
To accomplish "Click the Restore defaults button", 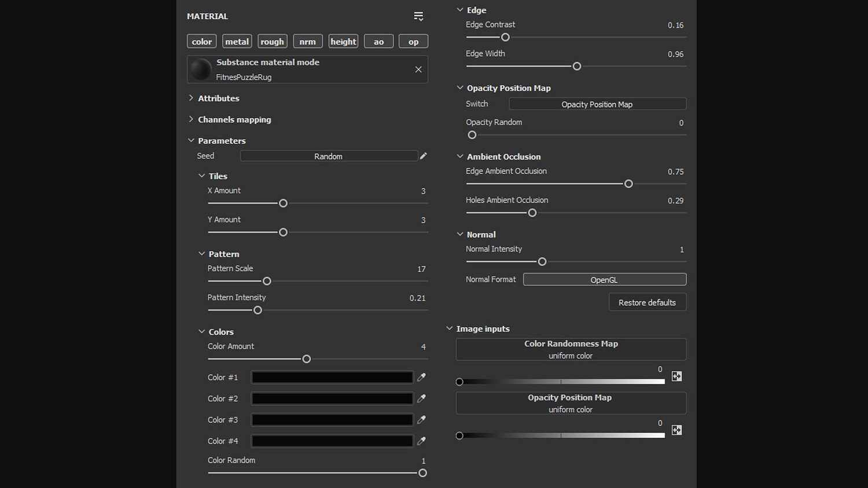I will point(647,302).
